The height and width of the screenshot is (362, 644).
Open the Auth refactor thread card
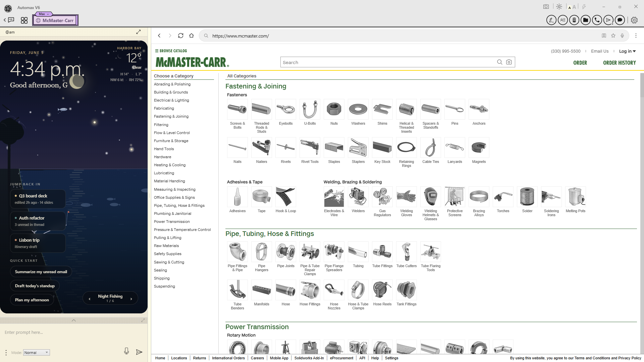(38, 221)
